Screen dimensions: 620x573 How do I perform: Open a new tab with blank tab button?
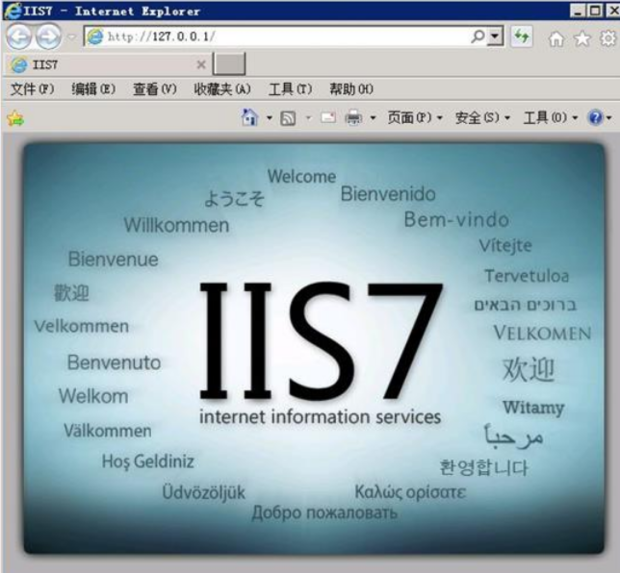coord(229,64)
